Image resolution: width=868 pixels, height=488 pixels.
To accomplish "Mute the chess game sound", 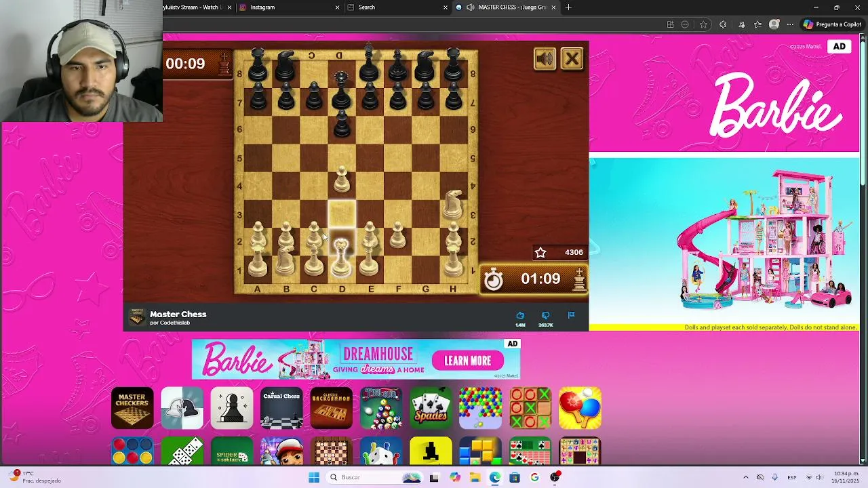I will pyautogui.click(x=545, y=59).
